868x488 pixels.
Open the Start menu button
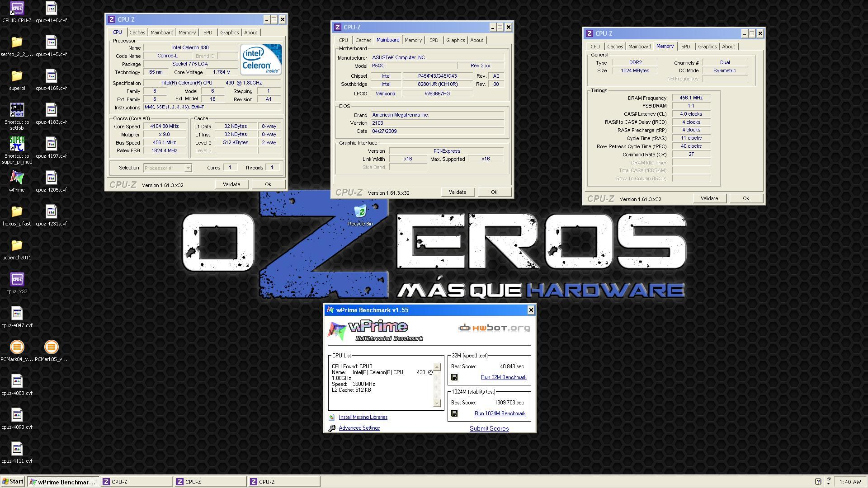coord(13,482)
